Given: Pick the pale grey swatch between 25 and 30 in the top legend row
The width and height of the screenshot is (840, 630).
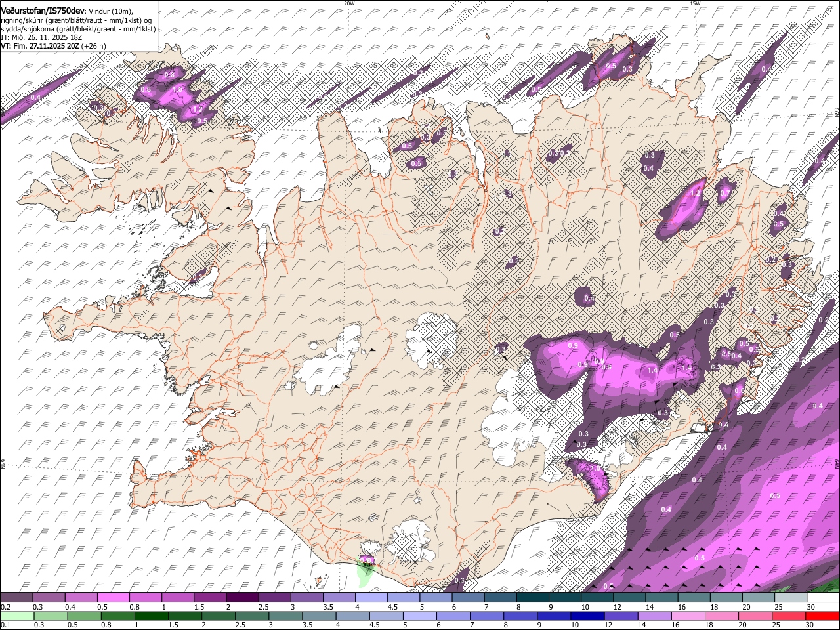Looking at the screenshot, I should [790, 598].
